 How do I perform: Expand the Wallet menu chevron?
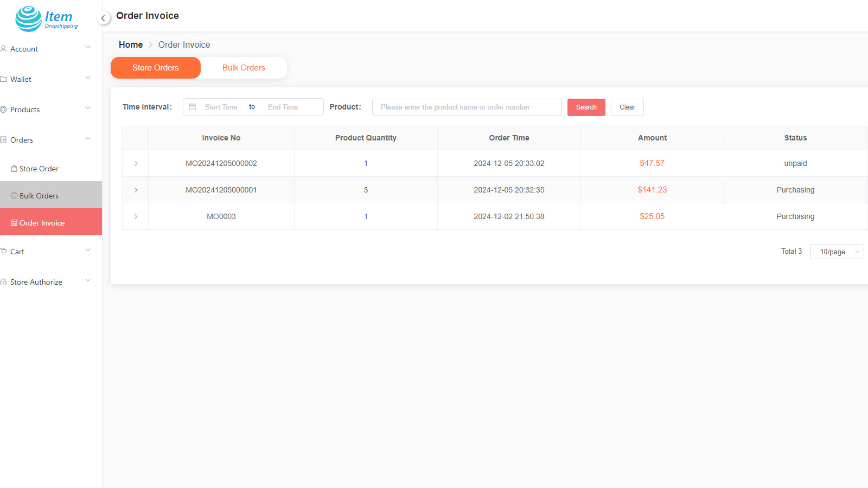(x=88, y=78)
